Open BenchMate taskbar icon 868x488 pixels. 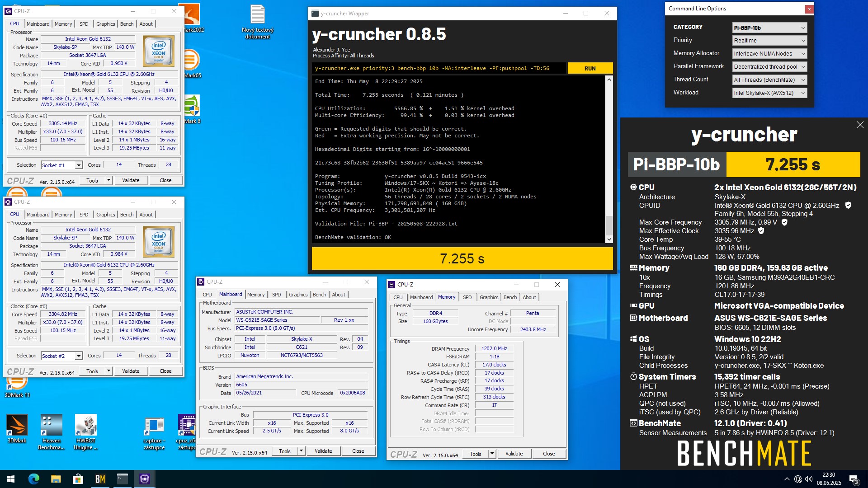click(x=100, y=479)
